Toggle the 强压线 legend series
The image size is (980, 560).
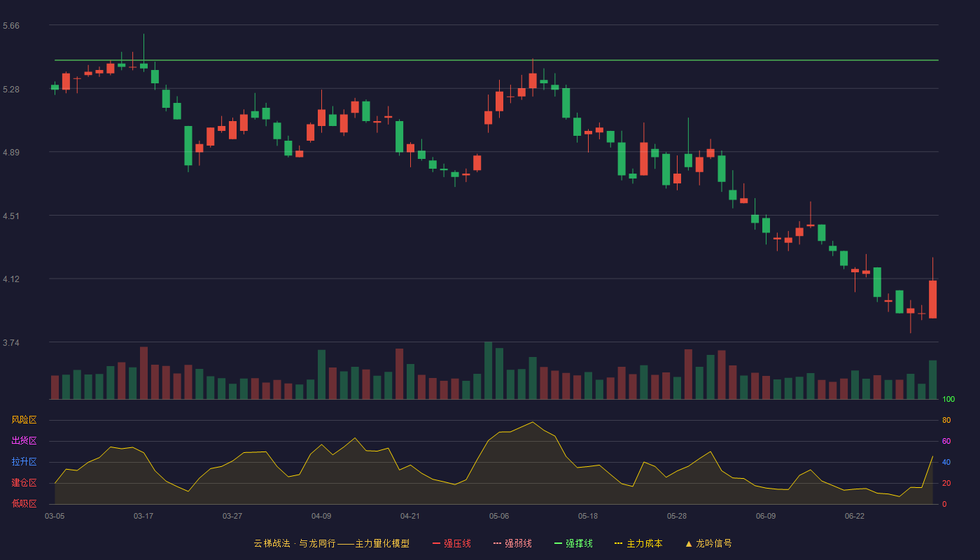[451, 543]
